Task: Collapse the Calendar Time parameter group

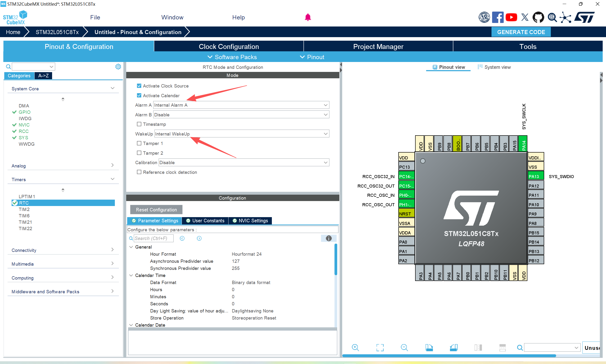Action: [131, 275]
